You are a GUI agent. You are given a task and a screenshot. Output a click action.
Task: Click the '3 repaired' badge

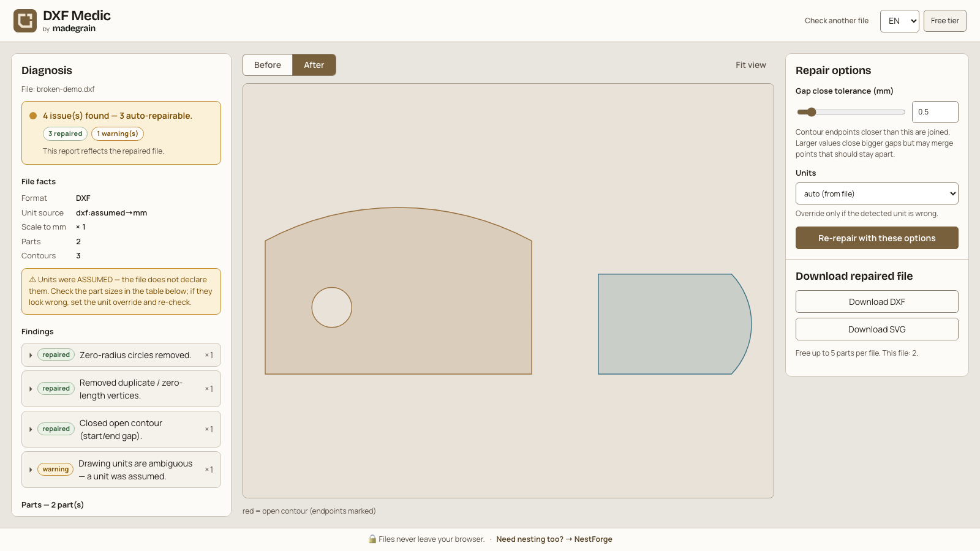point(65,133)
